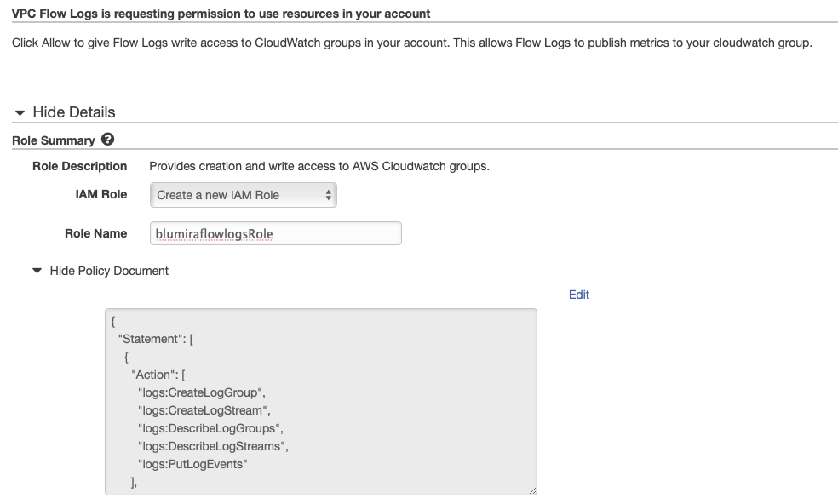
Task: Click the "logs:PutLogEvents" policy line
Action: (192, 465)
